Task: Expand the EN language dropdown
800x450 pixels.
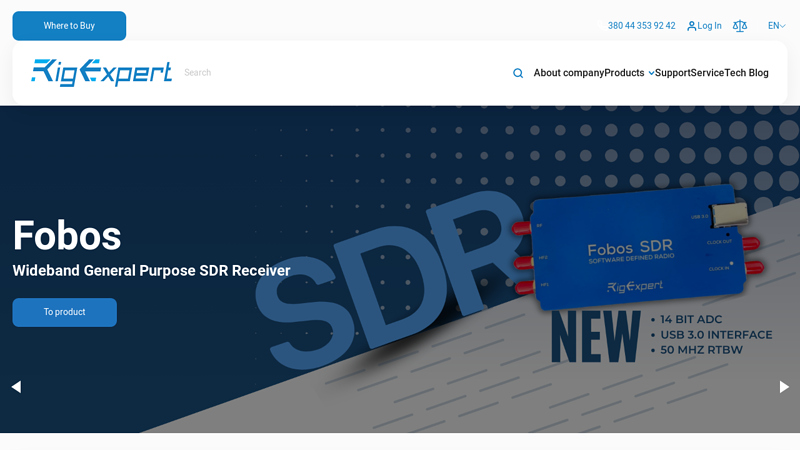Action: pos(777,26)
